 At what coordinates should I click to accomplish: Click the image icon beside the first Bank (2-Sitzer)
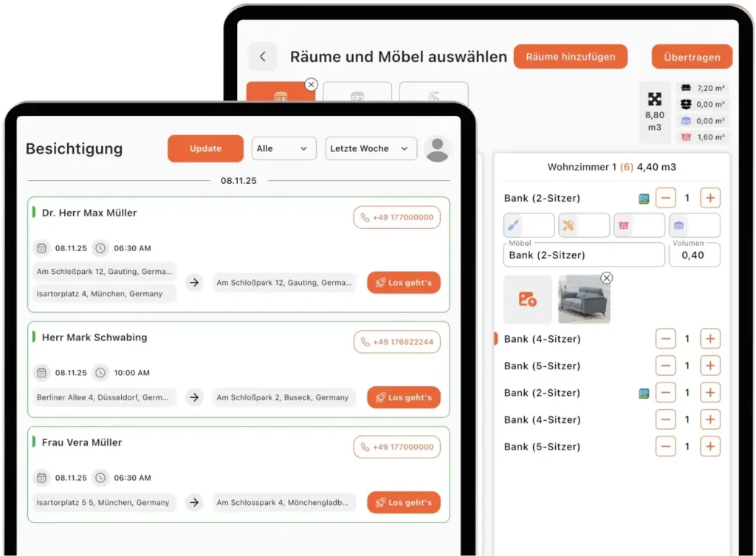pyautogui.click(x=644, y=199)
